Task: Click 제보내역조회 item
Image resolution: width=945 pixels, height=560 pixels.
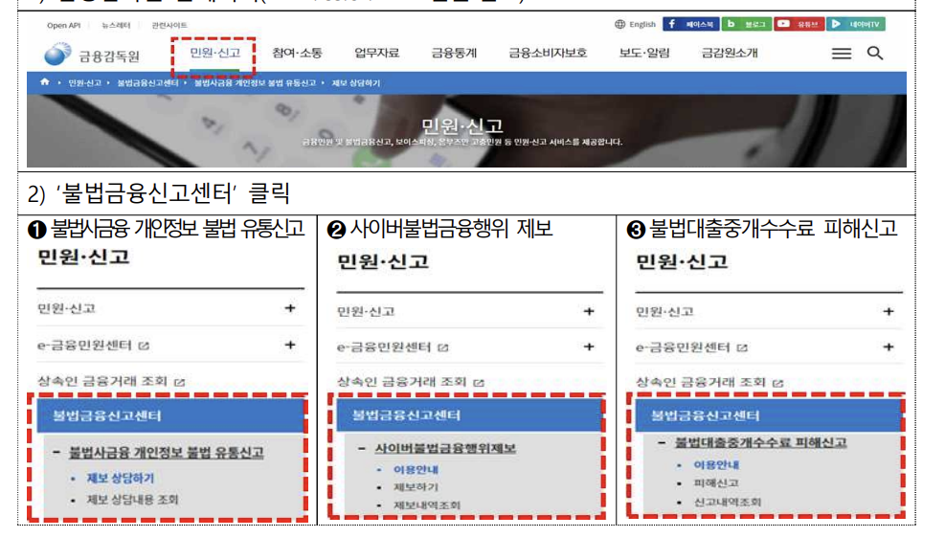Action: tap(427, 505)
